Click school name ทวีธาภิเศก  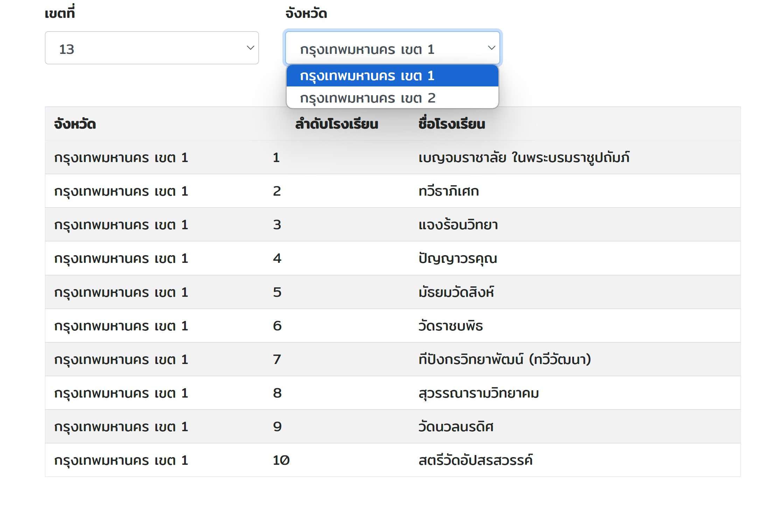(449, 191)
